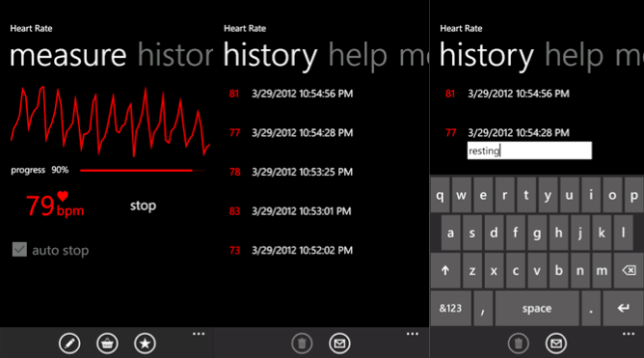644x358 pixels.
Task: Tap the star rate icon
Action: pos(145,344)
